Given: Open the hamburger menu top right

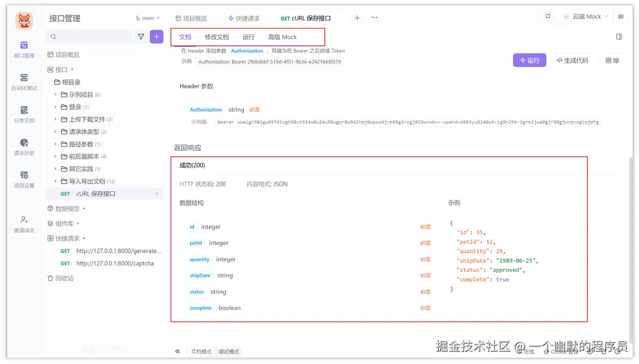Looking at the screenshot, I should click(x=621, y=16).
